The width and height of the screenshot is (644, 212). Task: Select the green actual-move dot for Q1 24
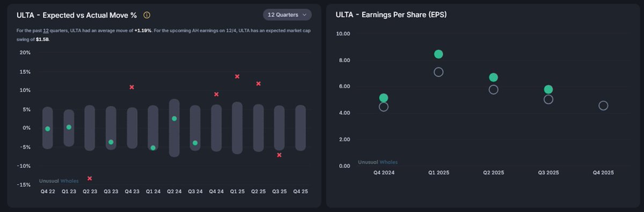tap(153, 148)
